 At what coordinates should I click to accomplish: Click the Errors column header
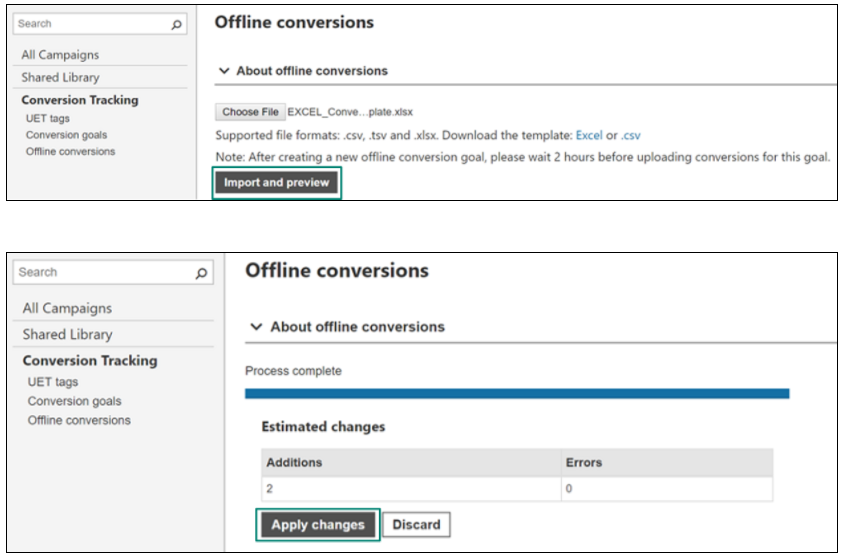(667, 463)
